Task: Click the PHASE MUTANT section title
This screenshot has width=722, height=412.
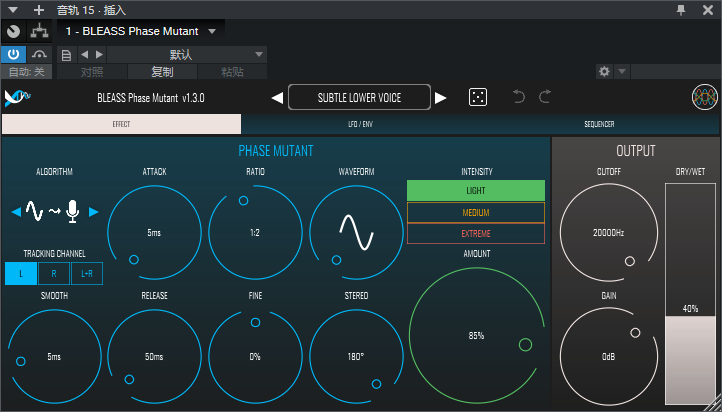Action: [276, 151]
